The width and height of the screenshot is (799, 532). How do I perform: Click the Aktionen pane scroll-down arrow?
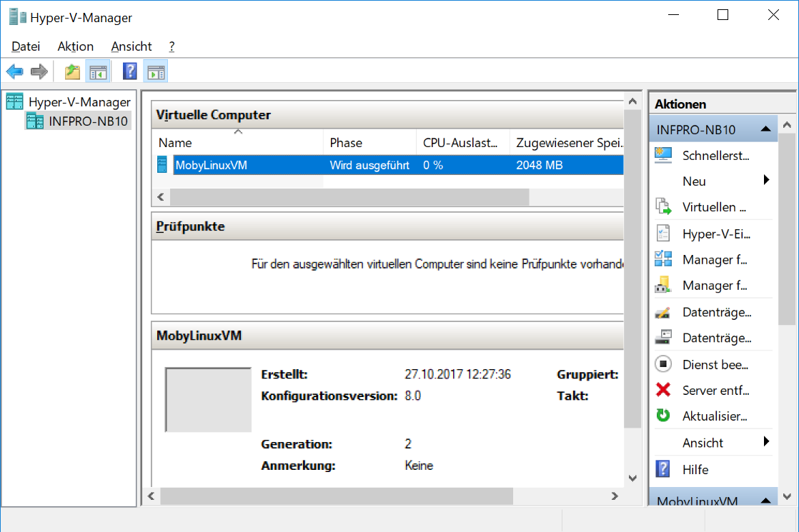tap(787, 496)
